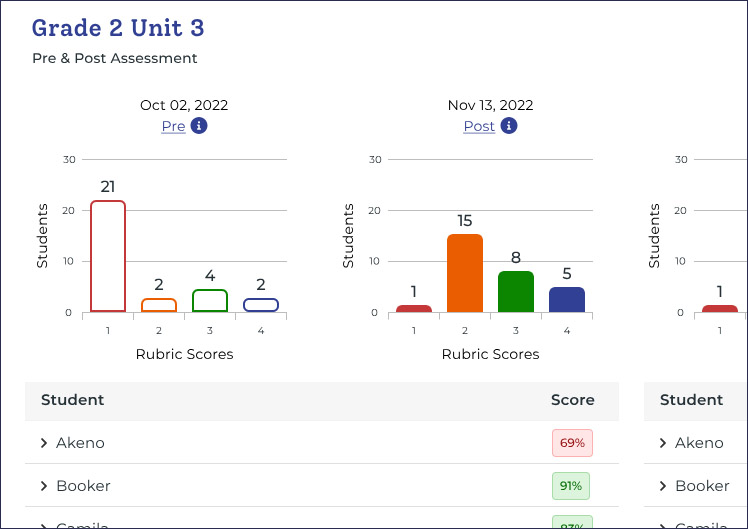The height and width of the screenshot is (529, 748).
Task: Click the orange outlined Pre bar for score 2
Action: [x=159, y=305]
